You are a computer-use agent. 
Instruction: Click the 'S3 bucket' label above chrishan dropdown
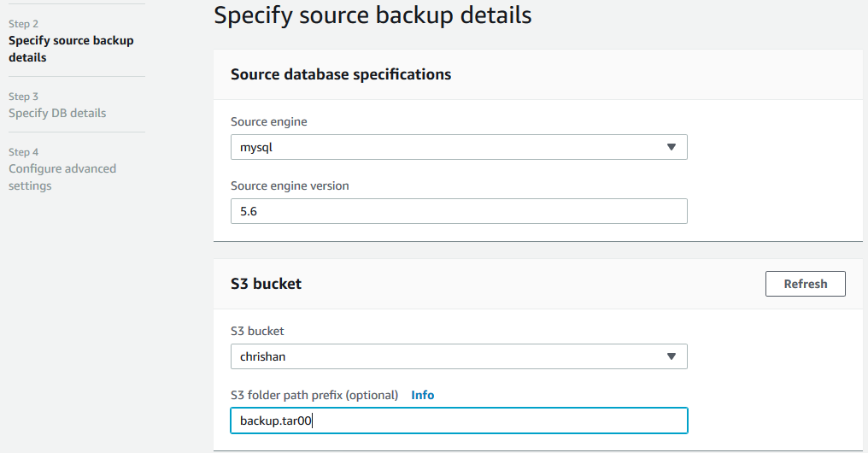[257, 331]
